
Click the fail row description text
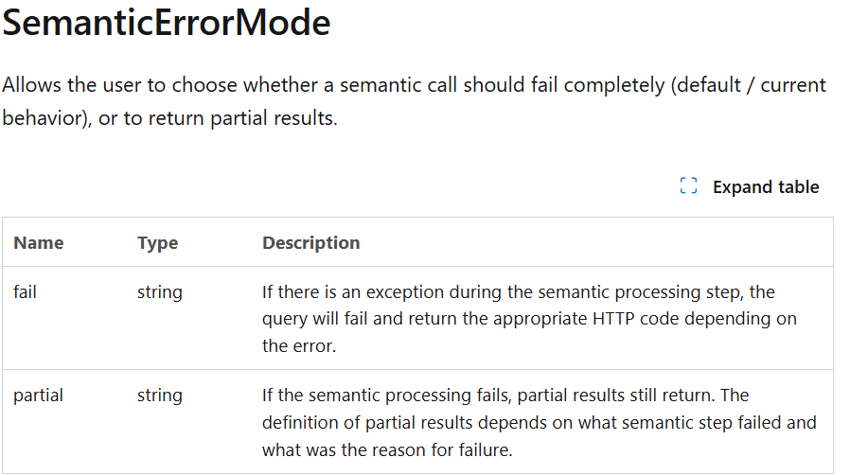tap(529, 318)
